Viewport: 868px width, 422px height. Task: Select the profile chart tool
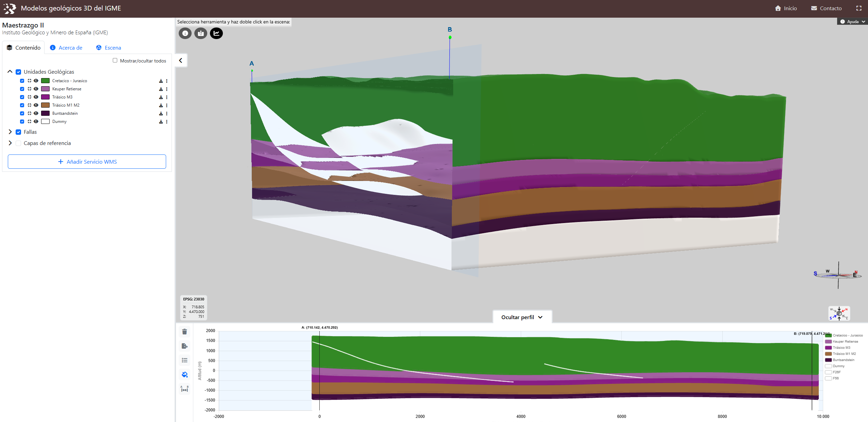pos(217,33)
